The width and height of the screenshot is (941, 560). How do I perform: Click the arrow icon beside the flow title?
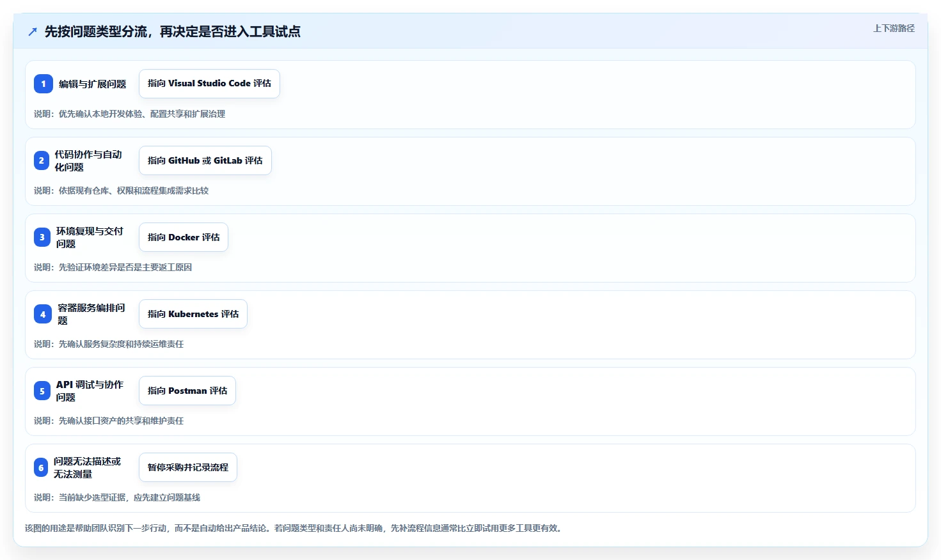(x=33, y=31)
